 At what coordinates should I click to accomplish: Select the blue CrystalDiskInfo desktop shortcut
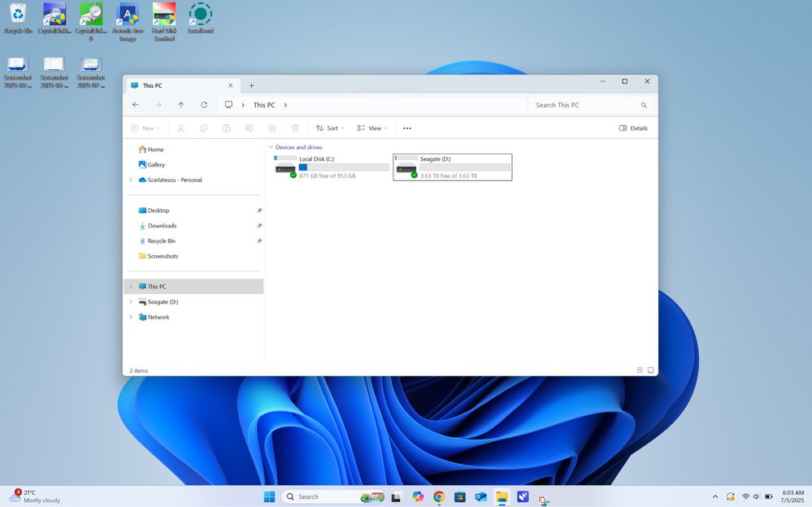(x=54, y=18)
